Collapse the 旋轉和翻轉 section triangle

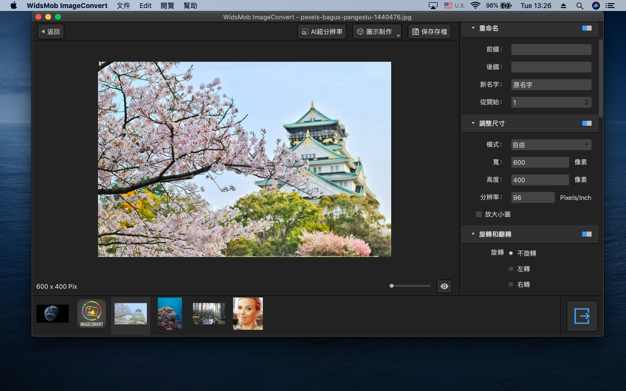coord(473,234)
